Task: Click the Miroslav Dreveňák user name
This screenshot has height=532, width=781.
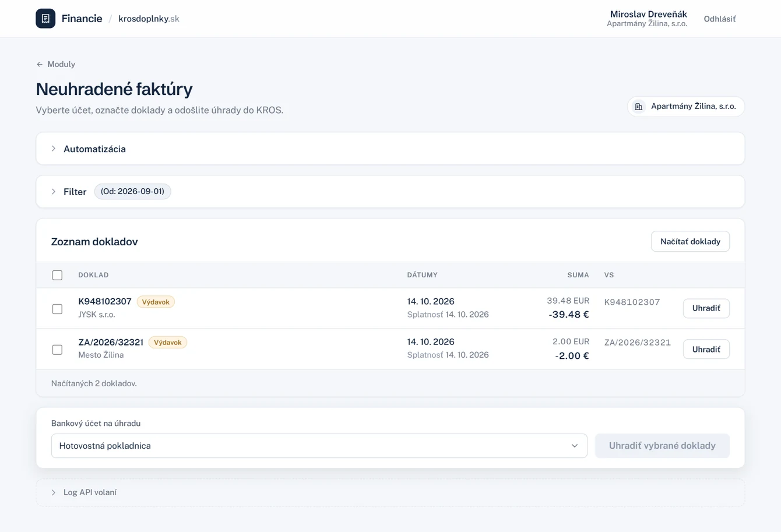Action: tap(648, 14)
